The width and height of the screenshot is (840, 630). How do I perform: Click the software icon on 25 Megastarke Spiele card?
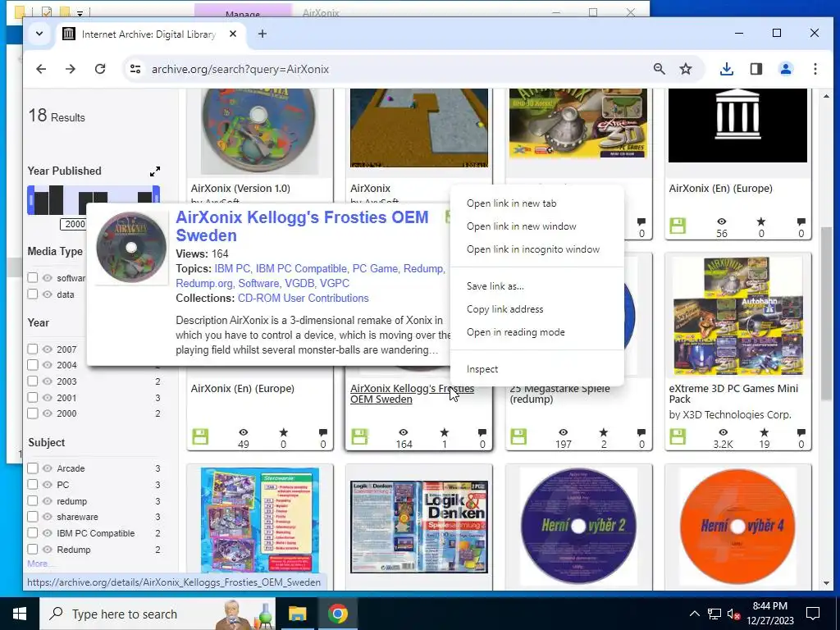518,436
